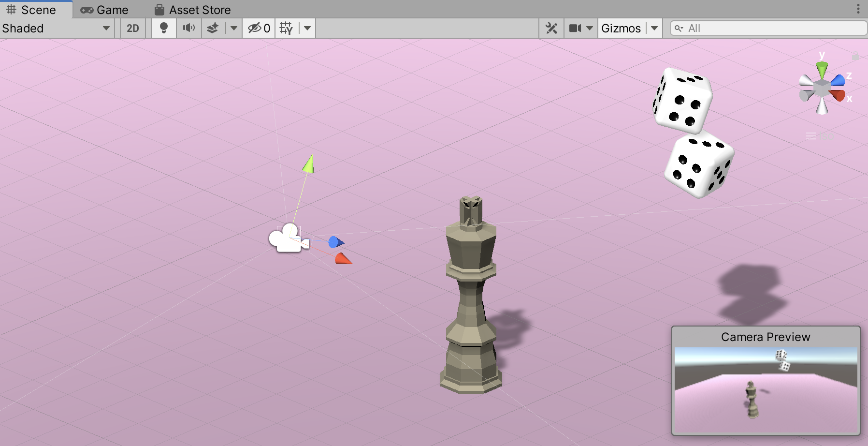Focus the scene search field

coord(768,28)
